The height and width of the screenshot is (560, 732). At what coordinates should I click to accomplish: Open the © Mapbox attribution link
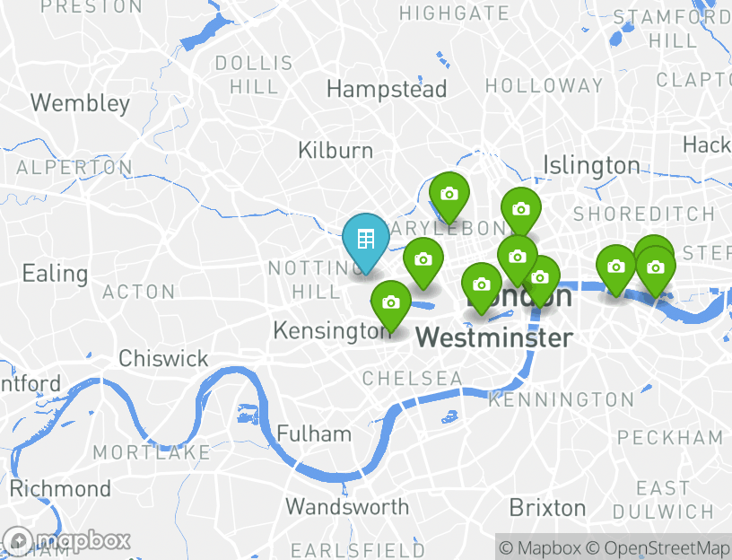tap(540, 547)
